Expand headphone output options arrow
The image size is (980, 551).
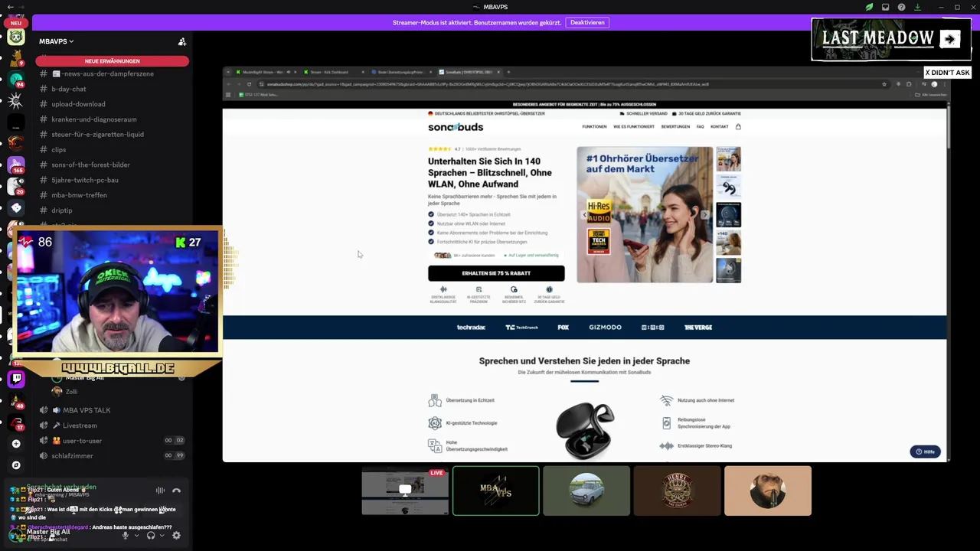(162, 536)
